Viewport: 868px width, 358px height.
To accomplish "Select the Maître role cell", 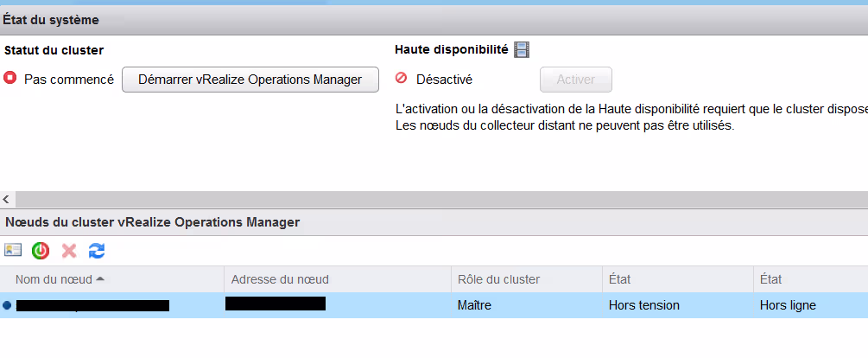I will click(x=474, y=305).
